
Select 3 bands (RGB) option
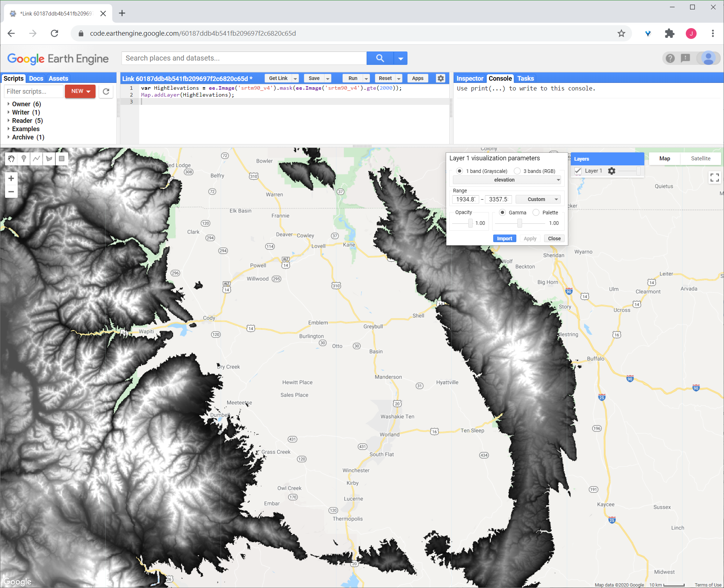517,171
